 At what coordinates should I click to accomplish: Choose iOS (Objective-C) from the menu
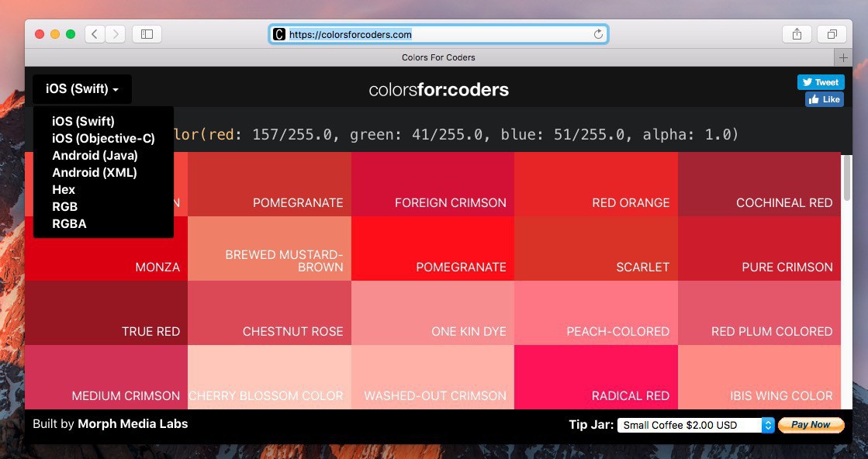[103, 138]
